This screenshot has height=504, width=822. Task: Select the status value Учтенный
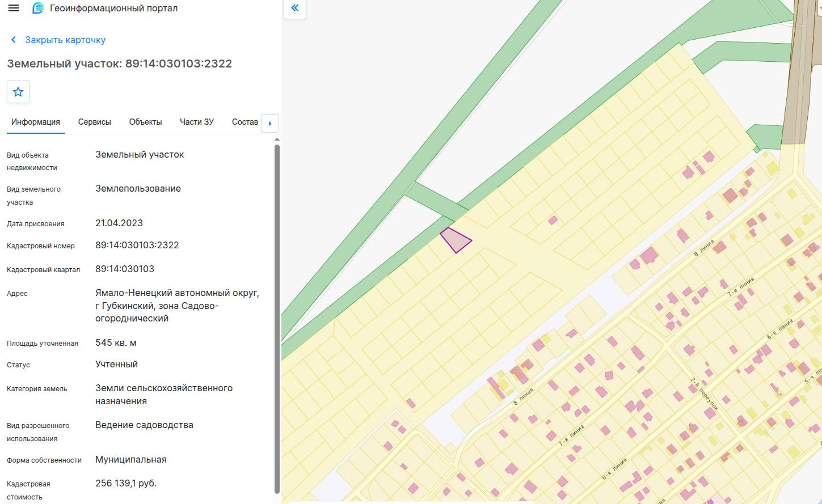point(116,364)
